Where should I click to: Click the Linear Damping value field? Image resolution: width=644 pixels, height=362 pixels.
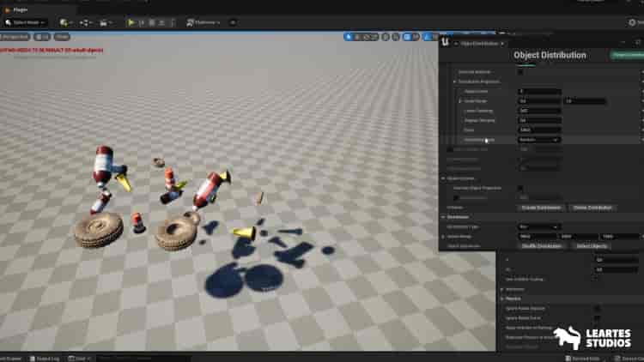pos(539,111)
